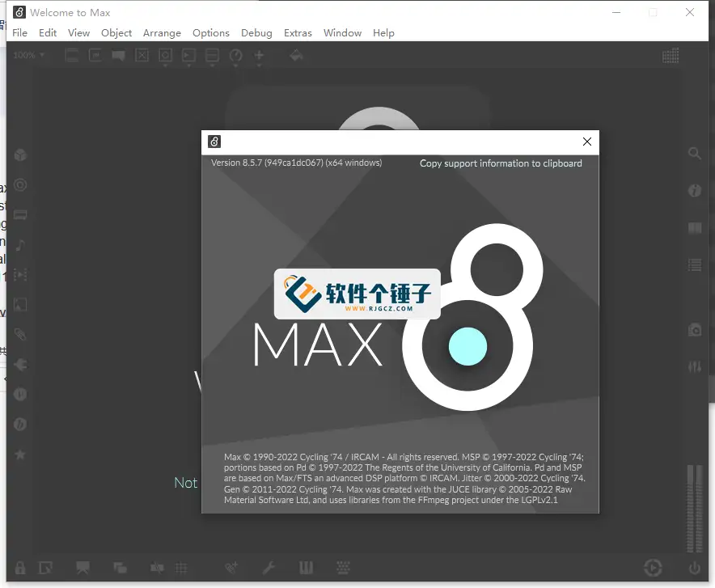Viewport: 715px width, 588px height.
Task: Add a button object from top toolbar
Action: (x=165, y=56)
